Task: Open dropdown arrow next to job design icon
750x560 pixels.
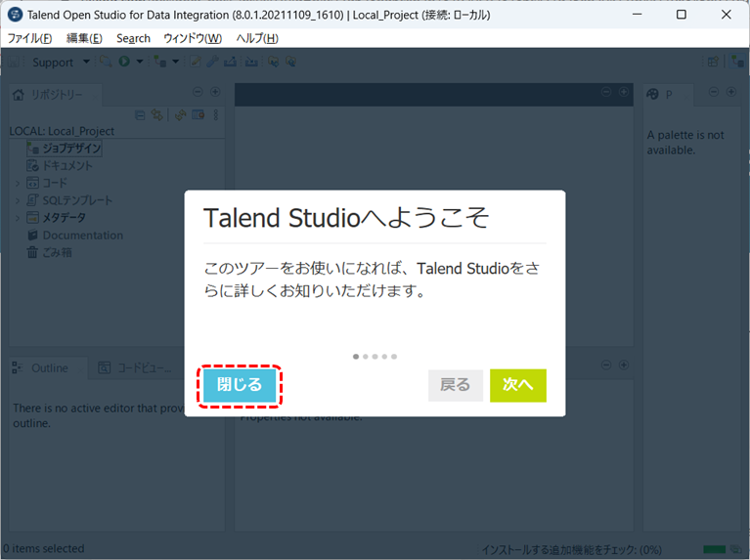Action: (176, 62)
